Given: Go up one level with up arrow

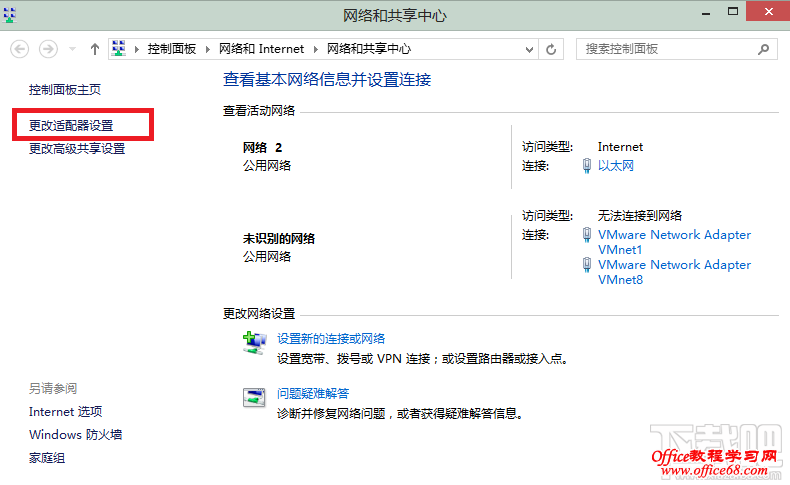Looking at the screenshot, I should coord(95,49).
